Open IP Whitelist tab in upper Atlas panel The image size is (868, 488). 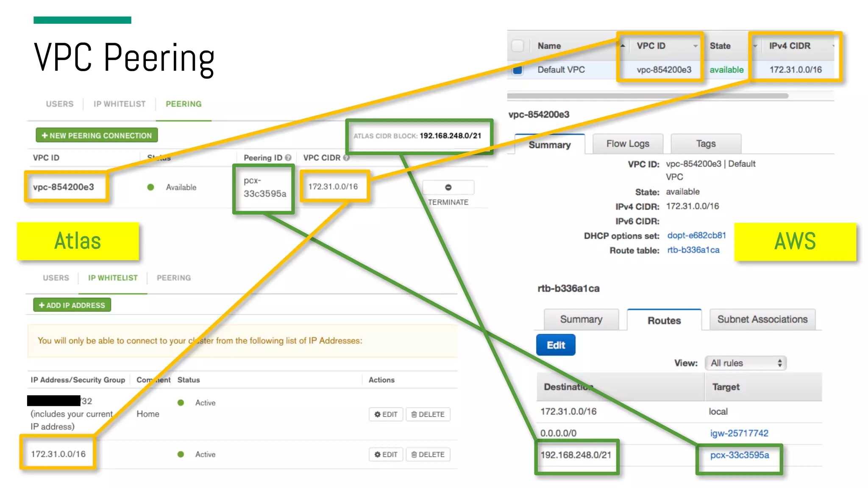point(120,104)
